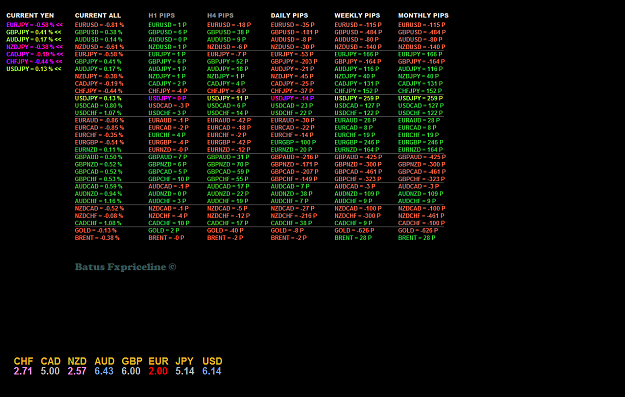The width and height of the screenshot is (625, 397).
Task: Select EURJPY row under CURRENT YEN
Action: pos(34,25)
